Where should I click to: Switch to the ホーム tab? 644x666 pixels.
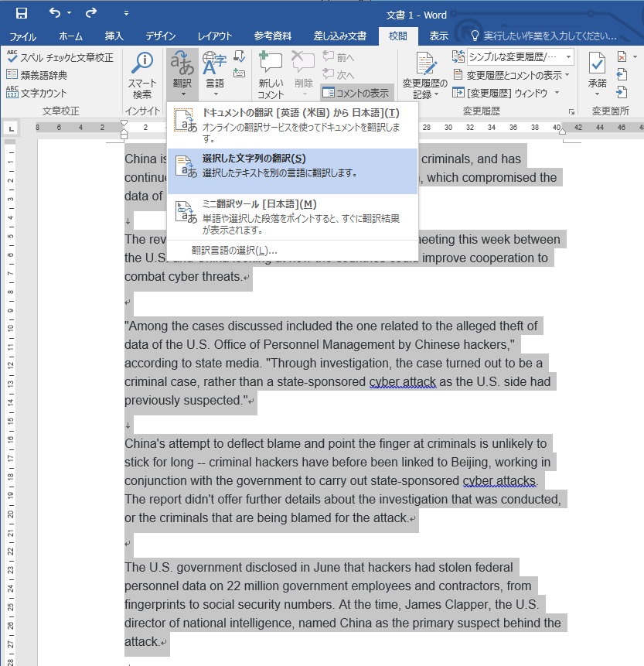click(x=70, y=36)
